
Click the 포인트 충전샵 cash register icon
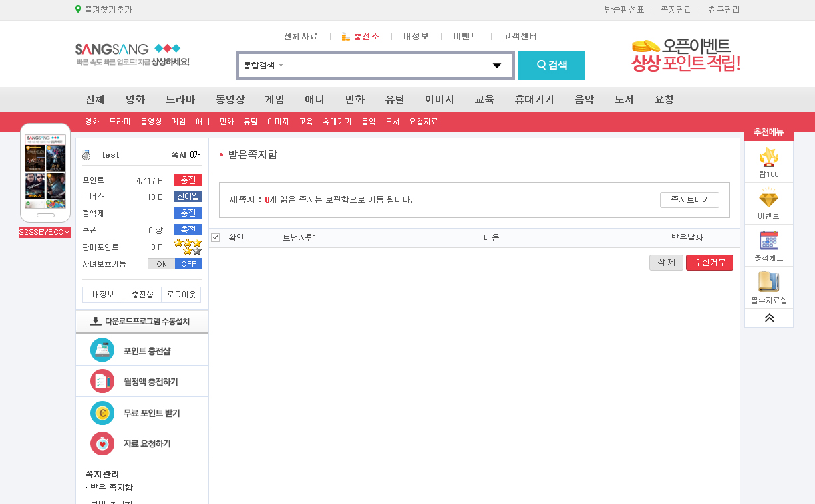tap(102, 350)
